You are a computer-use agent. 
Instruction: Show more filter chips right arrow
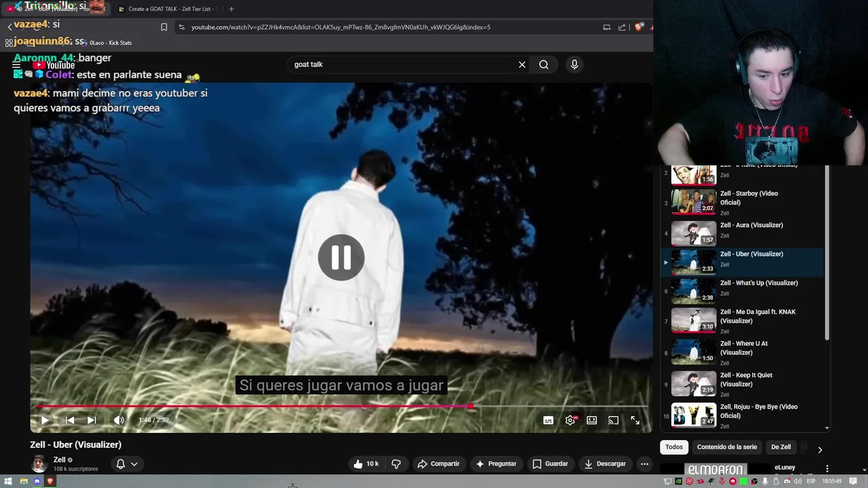tap(820, 449)
